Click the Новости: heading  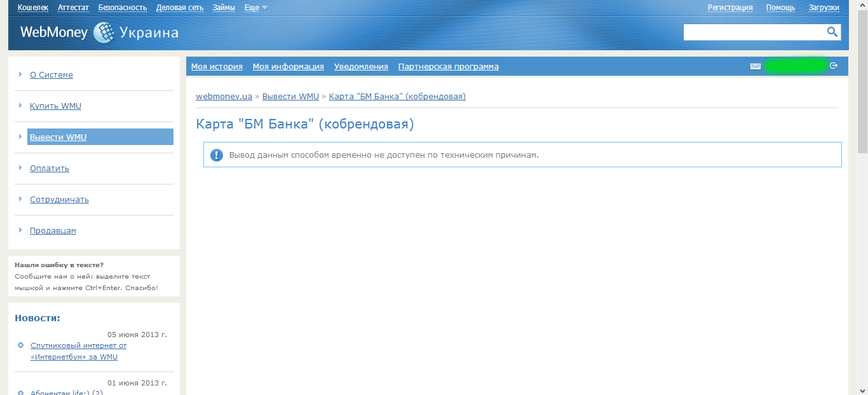37,318
